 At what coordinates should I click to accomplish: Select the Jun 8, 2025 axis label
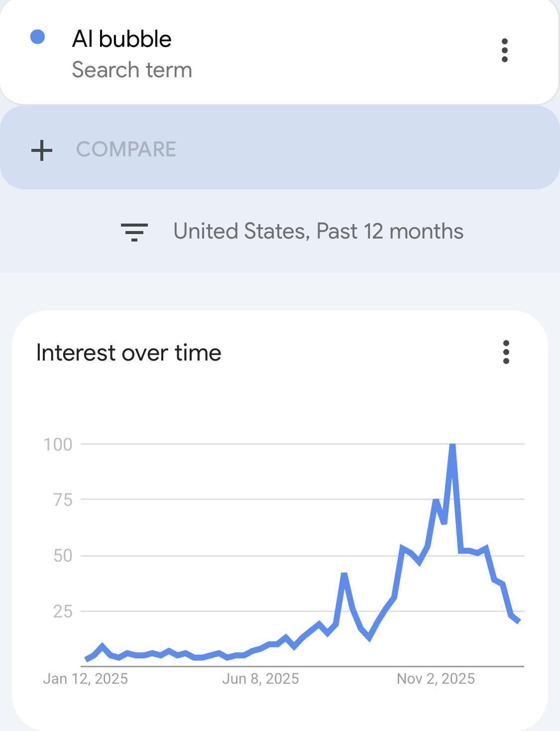tap(260, 679)
